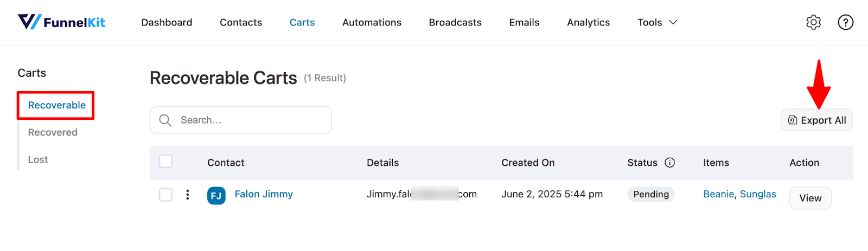Screen dimensions: 868x251
Task: Open the Broadcasts section
Action: point(455,22)
